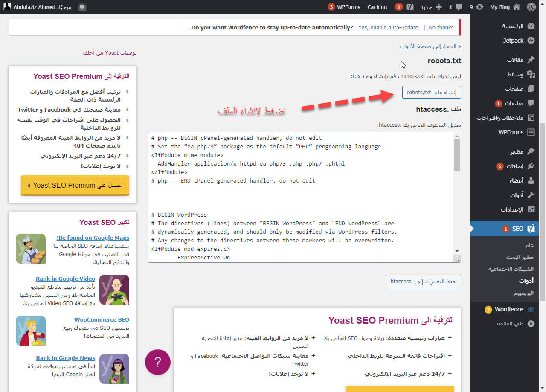Viewport: 546px width, 392px height.
Task: Click the notification speech icon near username
Action: coord(82,7)
